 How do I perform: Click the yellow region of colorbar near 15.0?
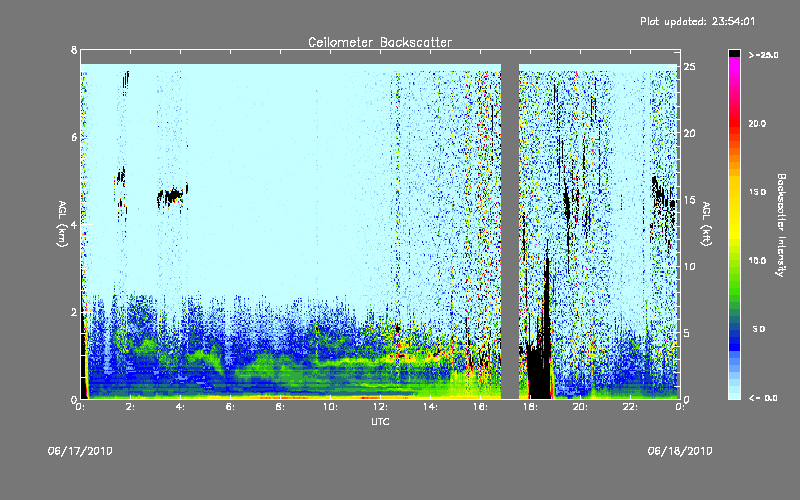(734, 192)
